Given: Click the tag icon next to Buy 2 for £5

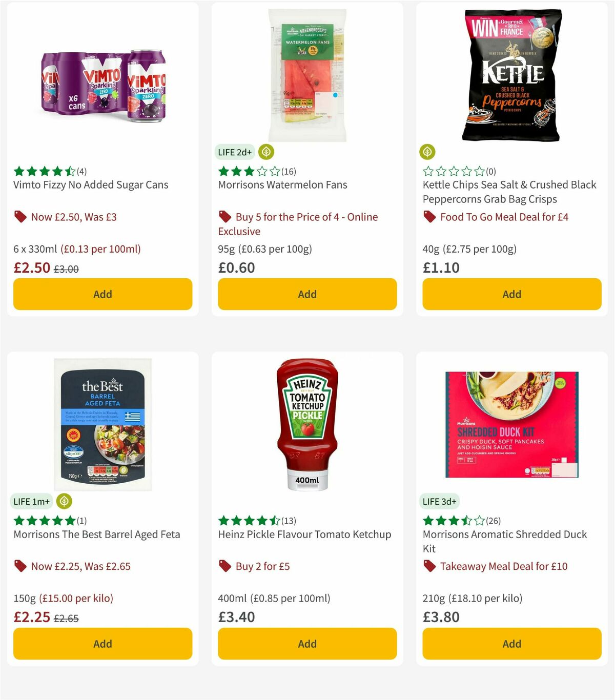Looking at the screenshot, I should click(224, 566).
